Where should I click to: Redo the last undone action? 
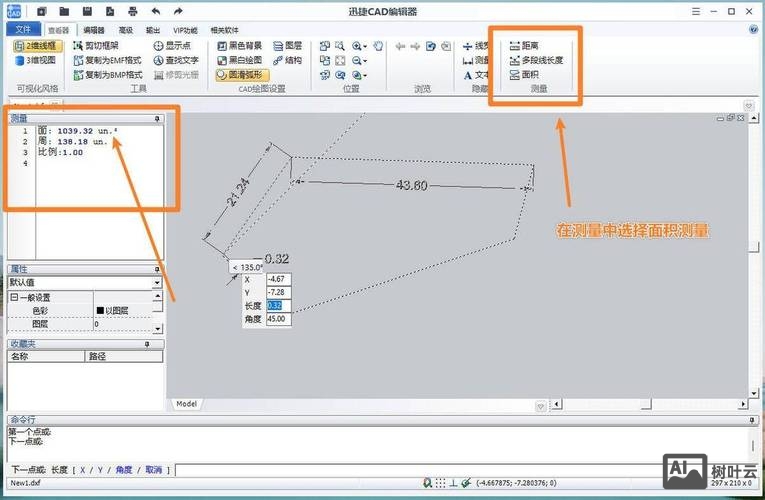[x=178, y=11]
